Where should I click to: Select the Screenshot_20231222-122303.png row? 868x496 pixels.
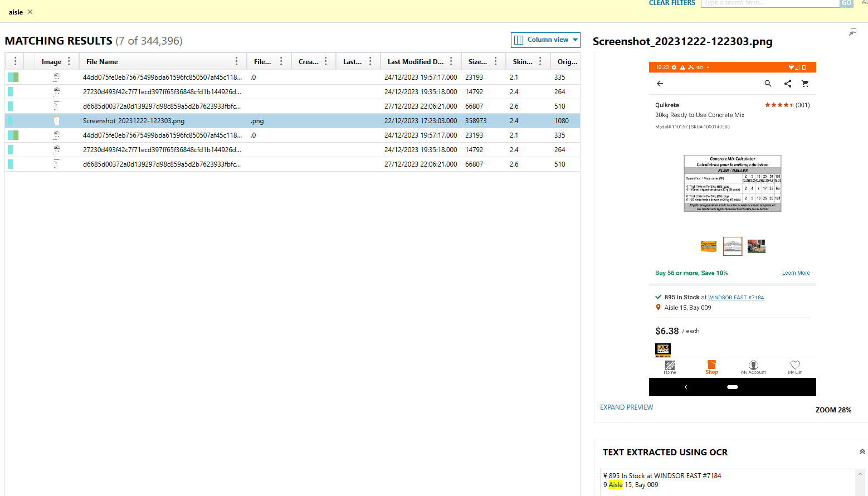click(x=292, y=121)
